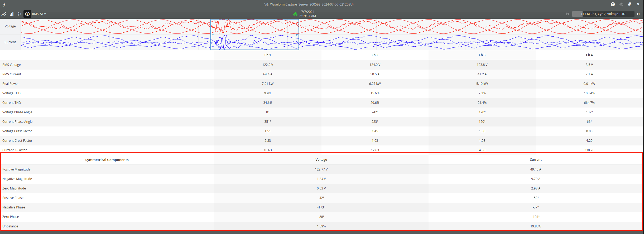
Task: Open the phasor diagram view
Action: tap(19, 14)
